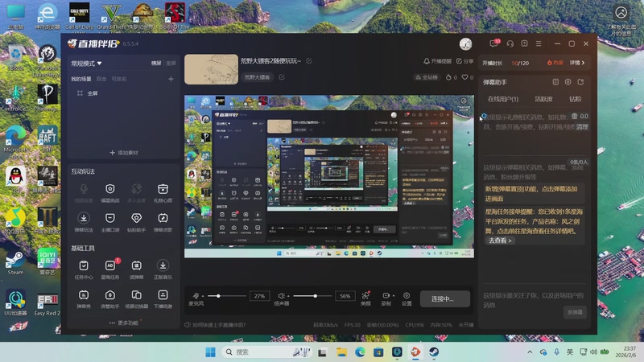This screenshot has height=362, width=644.
Task: Open 房管助手 tool
Action: [x=109, y=299]
